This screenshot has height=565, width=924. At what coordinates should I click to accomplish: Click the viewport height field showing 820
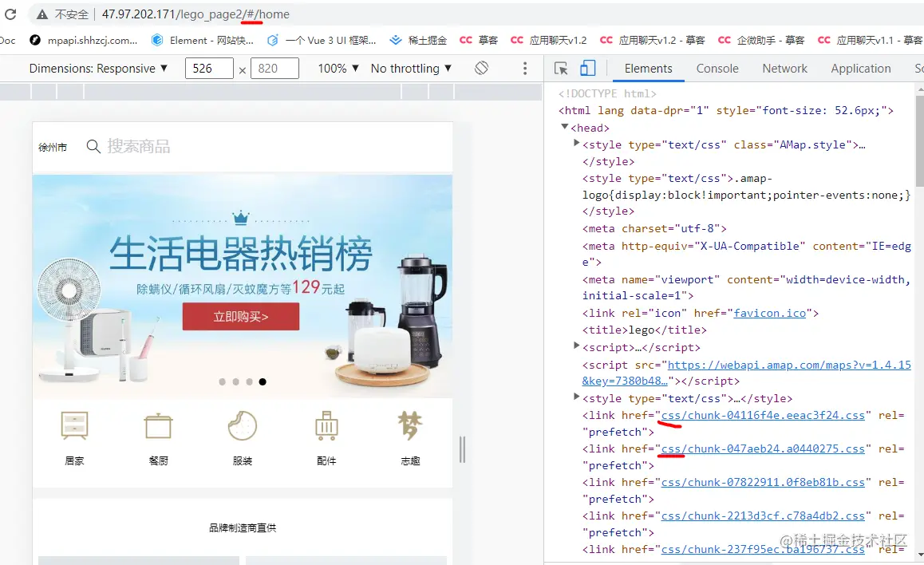[x=274, y=69]
